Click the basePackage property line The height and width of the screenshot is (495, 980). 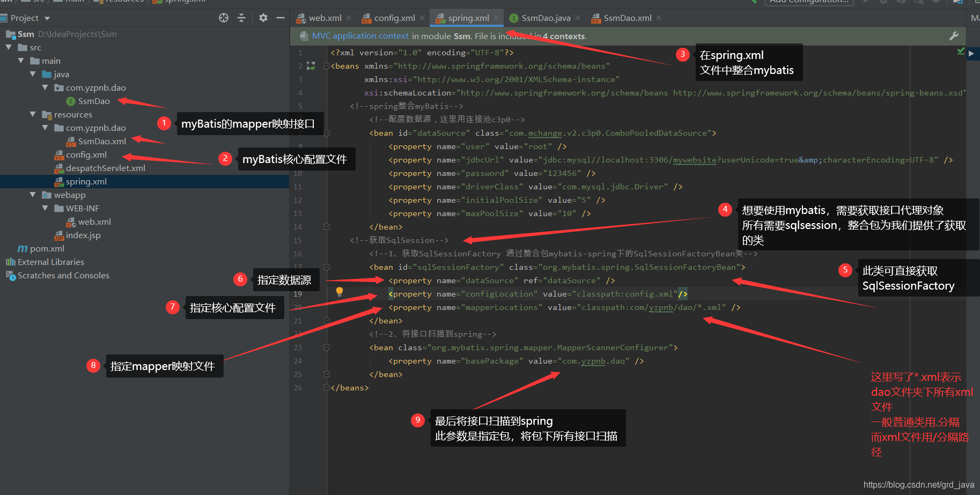point(516,361)
